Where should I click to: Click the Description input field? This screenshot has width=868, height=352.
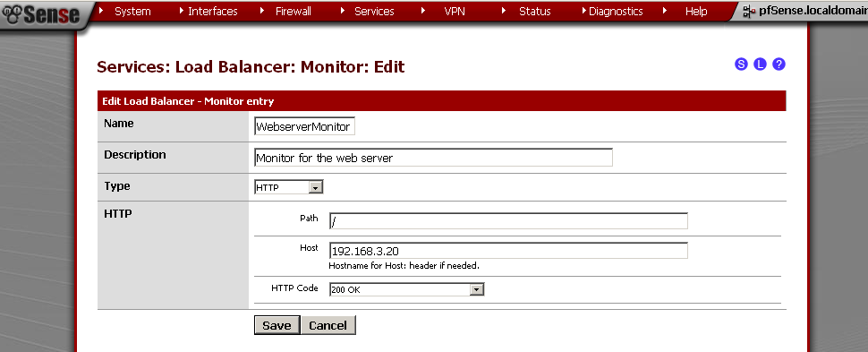(433, 158)
